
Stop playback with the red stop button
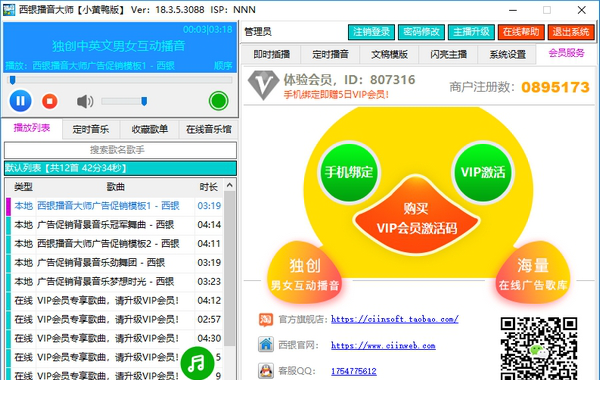pyautogui.click(x=49, y=101)
